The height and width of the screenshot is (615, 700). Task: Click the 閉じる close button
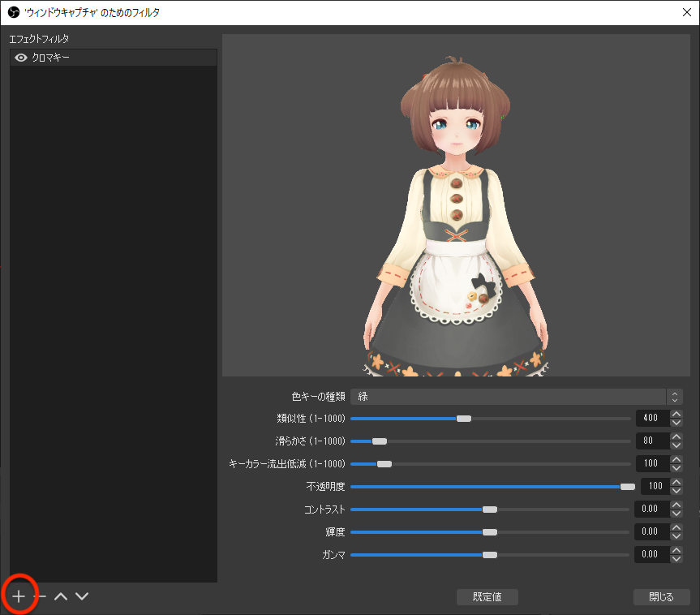[662, 596]
